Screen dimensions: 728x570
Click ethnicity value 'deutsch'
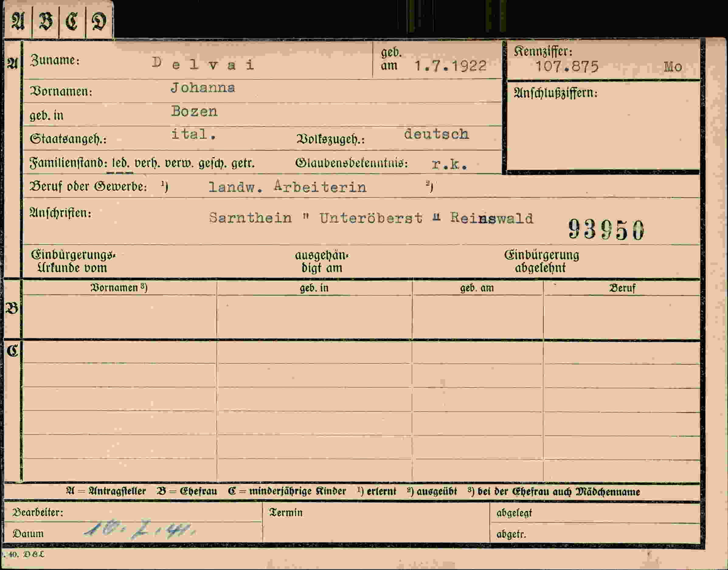(436, 134)
